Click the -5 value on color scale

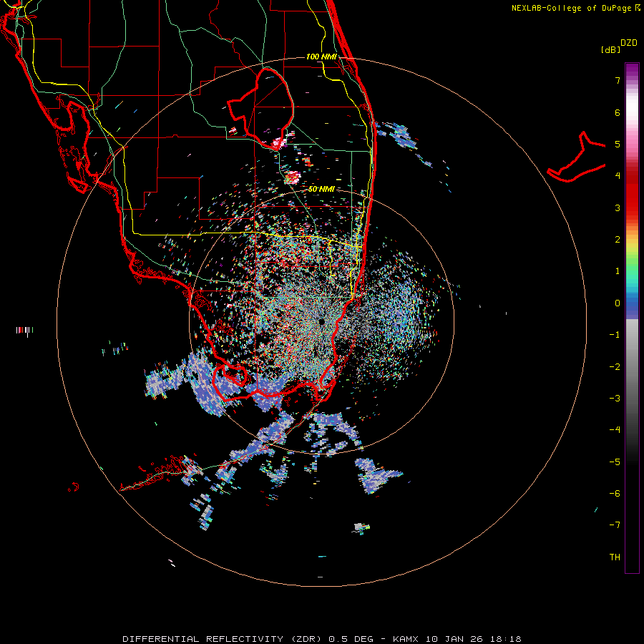pyautogui.click(x=615, y=462)
